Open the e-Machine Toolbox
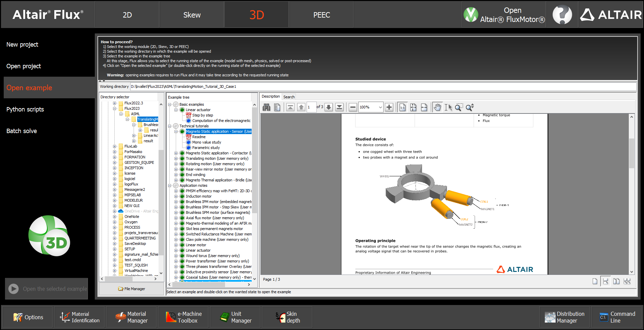This screenshot has height=330, width=644. coord(184,317)
